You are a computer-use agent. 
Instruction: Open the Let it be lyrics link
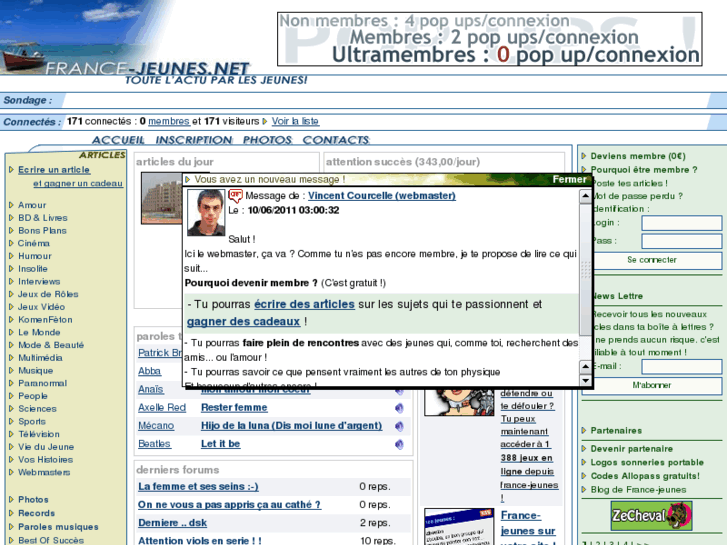pyautogui.click(x=220, y=444)
